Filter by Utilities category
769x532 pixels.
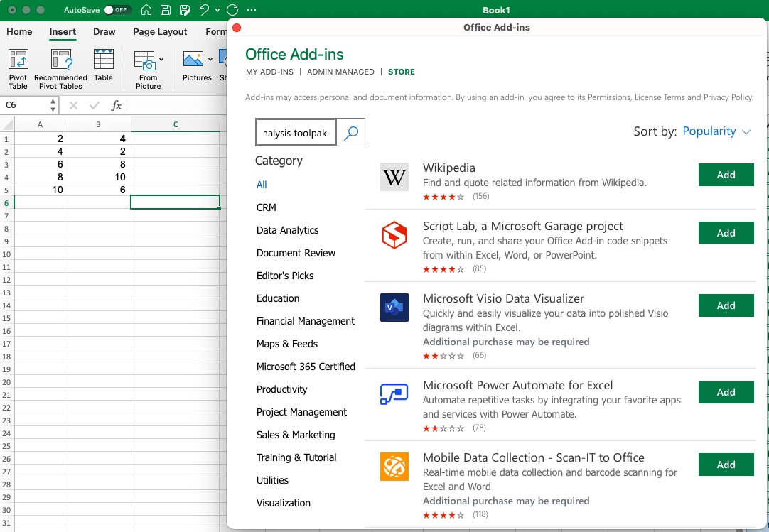pyautogui.click(x=272, y=481)
